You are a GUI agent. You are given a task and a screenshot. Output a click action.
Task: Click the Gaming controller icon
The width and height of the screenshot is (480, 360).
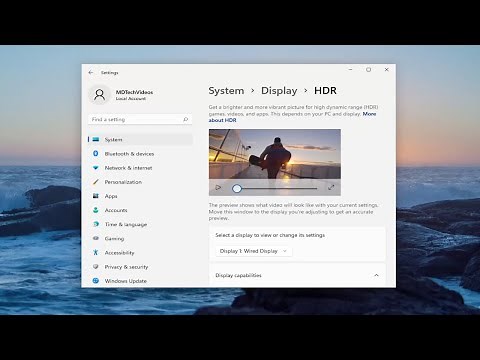point(96,238)
